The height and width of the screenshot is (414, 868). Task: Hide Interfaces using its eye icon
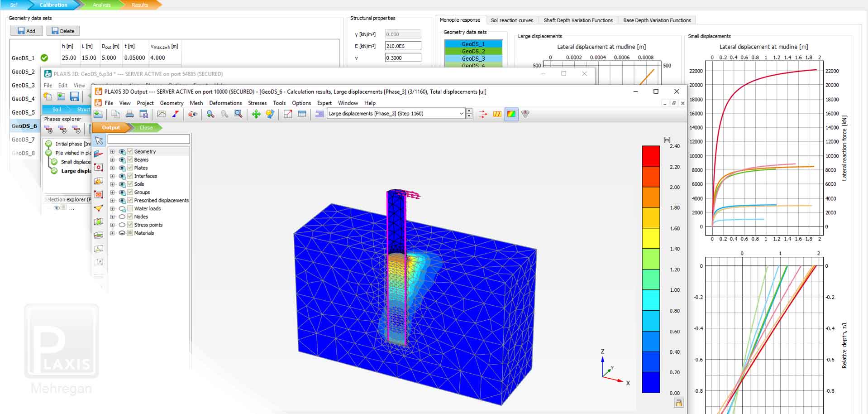[122, 176]
